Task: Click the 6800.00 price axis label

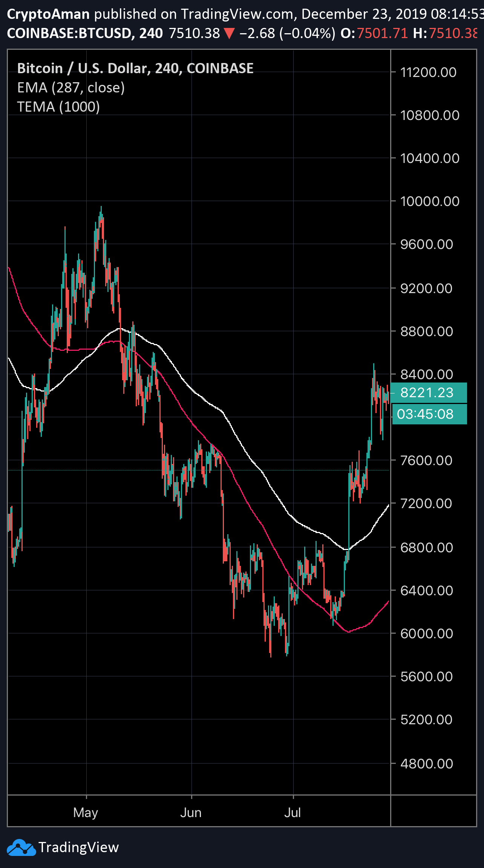Action: tap(426, 547)
